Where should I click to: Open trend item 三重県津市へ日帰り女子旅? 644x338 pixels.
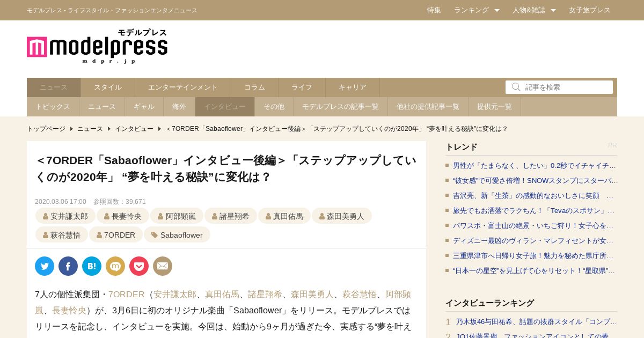(x=533, y=256)
